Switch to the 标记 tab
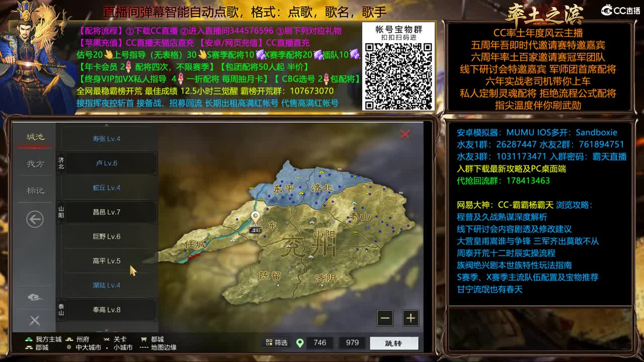 pos(35,191)
